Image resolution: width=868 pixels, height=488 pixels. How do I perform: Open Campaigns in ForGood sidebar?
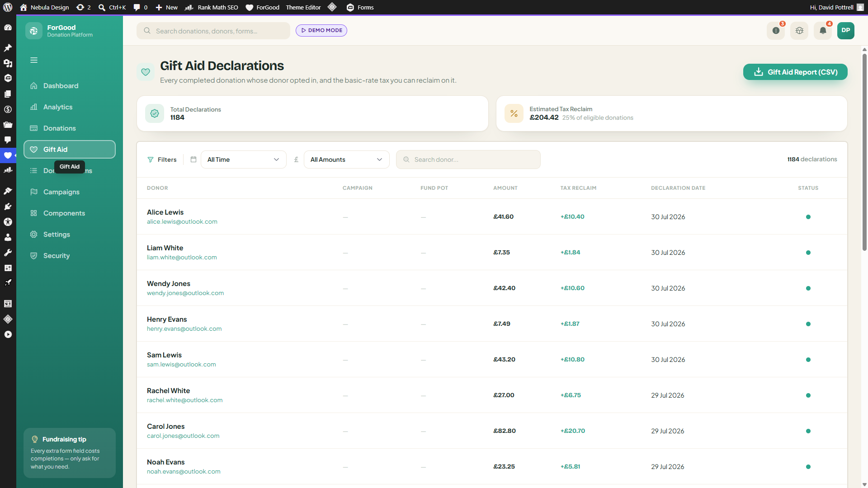[70, 192]
